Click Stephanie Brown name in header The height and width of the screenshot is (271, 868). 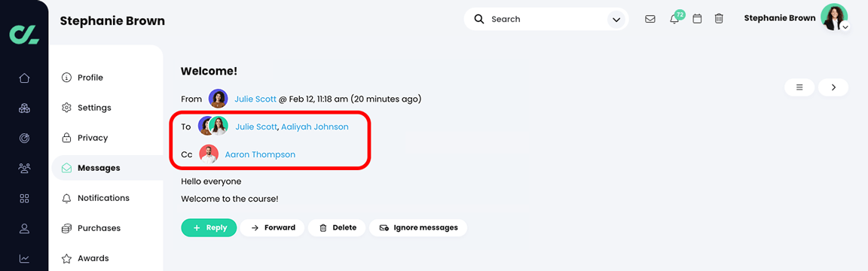click(779, 18)
